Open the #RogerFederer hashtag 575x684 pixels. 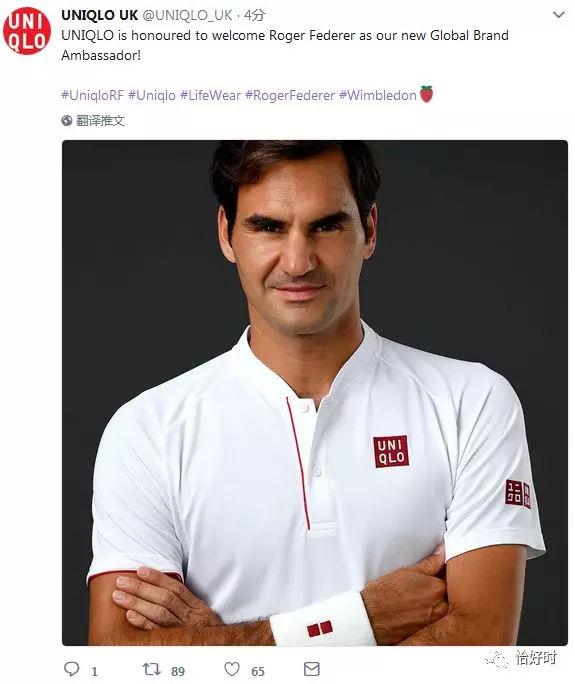coord(290,95)
